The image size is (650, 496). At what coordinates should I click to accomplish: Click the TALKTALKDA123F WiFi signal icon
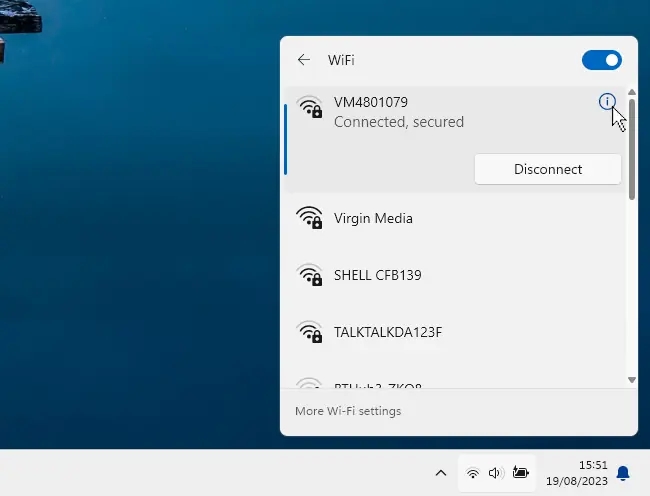(309, 332)
